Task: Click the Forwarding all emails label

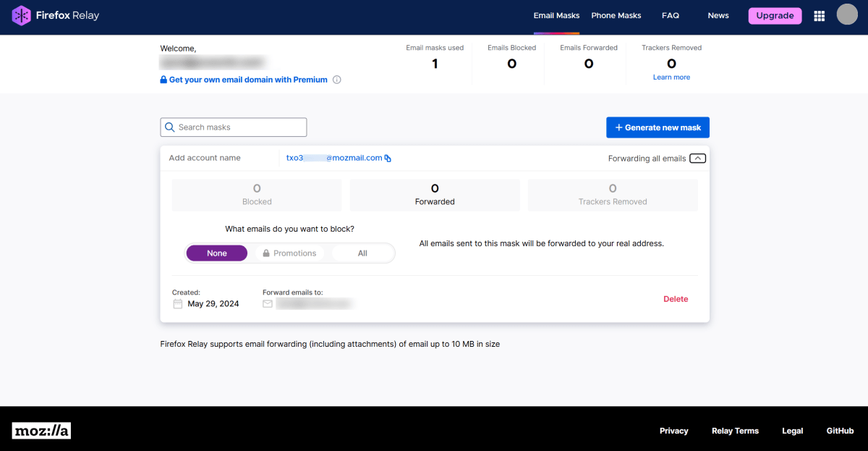Action: pyautogui.click(x=647, y=159)
